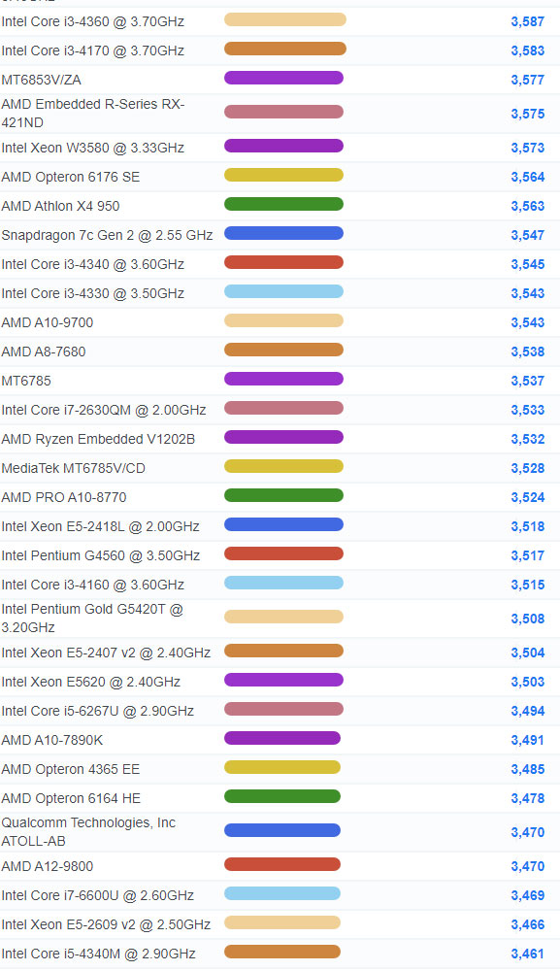Click green bar for AMD Athlon X4 950
Image resolution: width=560 pixels, height=971 pixels.
[x=283, y=204]
